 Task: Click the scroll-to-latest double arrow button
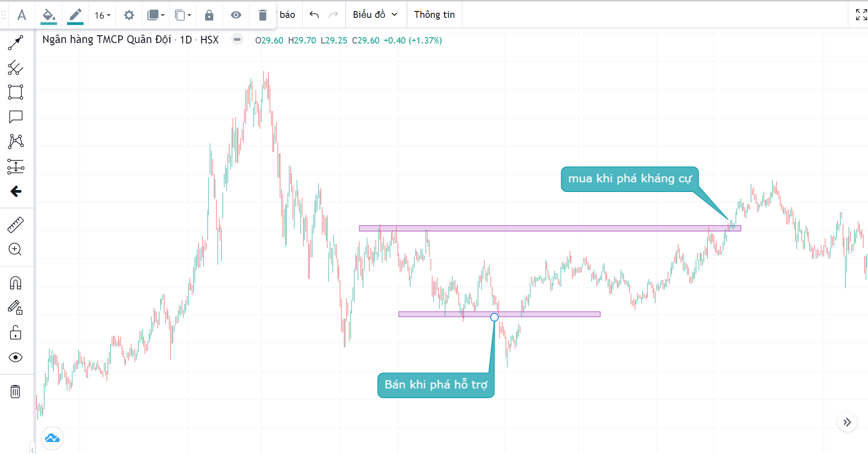tap(847, 422)
